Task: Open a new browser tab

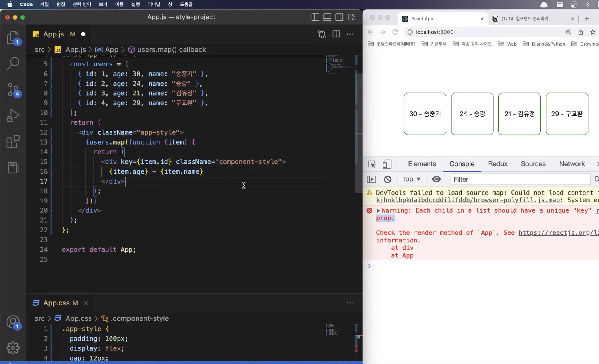Action: (x=587, y=19)
